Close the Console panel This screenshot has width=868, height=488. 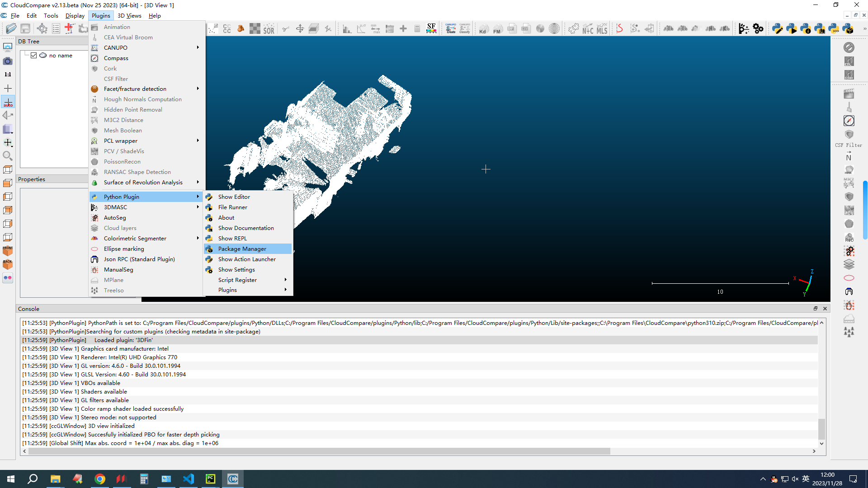tap(825, 309)
